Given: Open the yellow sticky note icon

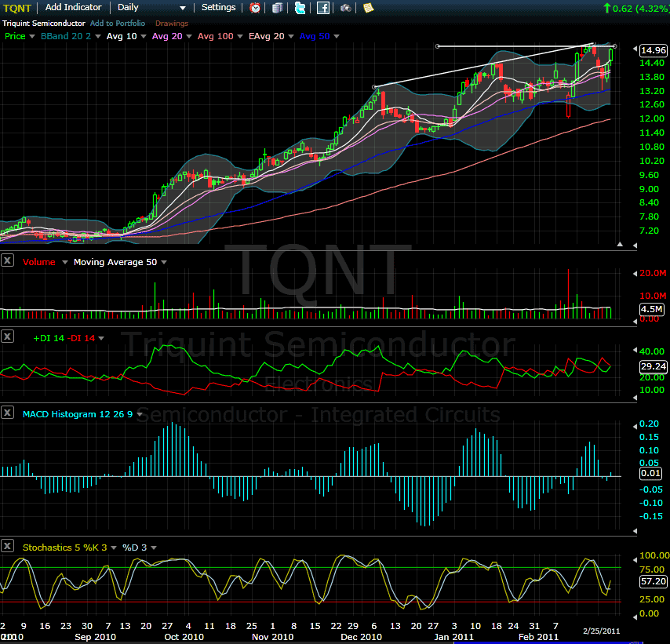Looking at the screenshot, I should [368, 8].
